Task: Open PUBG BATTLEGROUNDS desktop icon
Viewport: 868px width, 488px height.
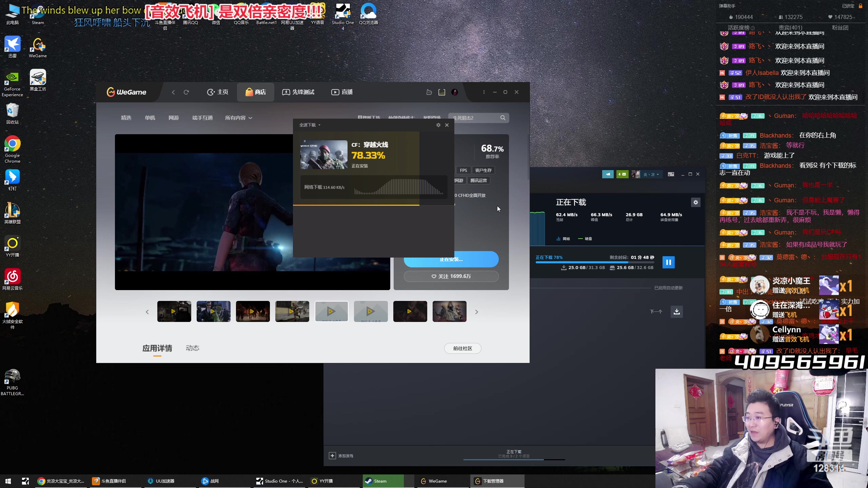Action: click(13, 382)
